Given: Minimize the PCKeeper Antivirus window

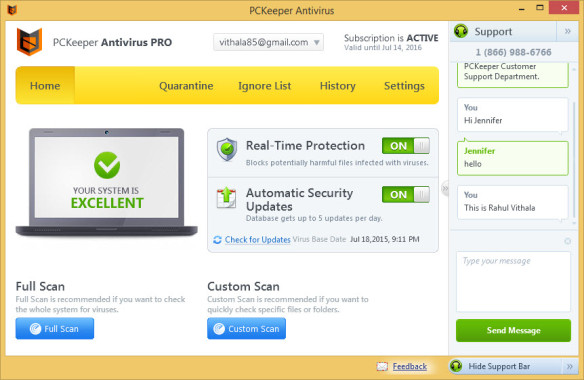Looking at the screenshot, I should (521, 8).
